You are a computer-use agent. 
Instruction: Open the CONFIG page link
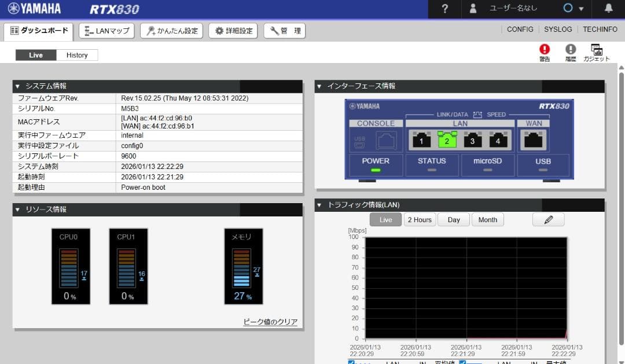pyautogui.click(x=520, y=29)
